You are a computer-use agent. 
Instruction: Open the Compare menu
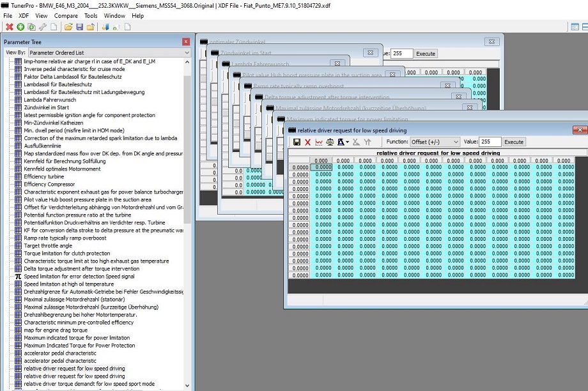click(x=66, y=16)
